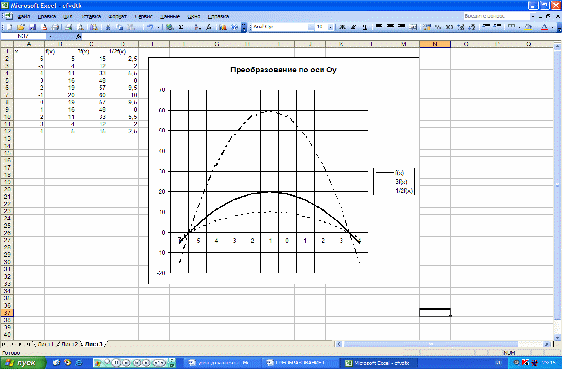The width and height of the screenshot is (563, 370).
Task: Toggle Italic formatting button
Action: tap(354, 27)
